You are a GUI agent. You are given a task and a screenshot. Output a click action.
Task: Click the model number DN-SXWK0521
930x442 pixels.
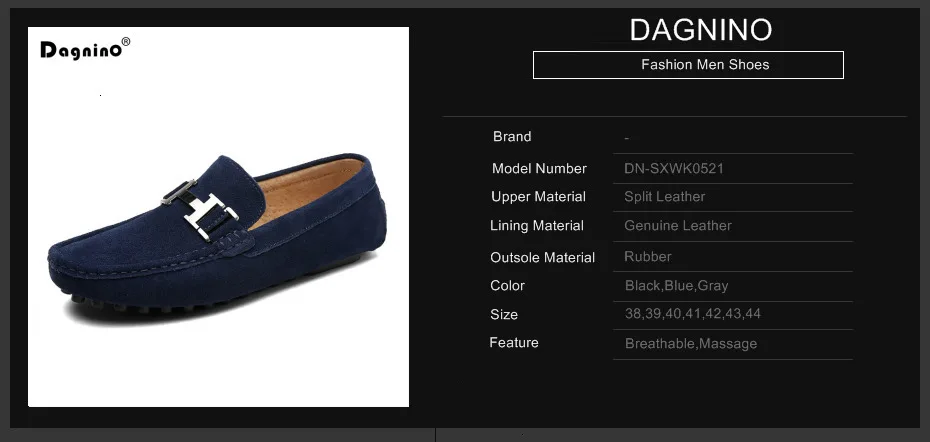click(x=674, y=168)
